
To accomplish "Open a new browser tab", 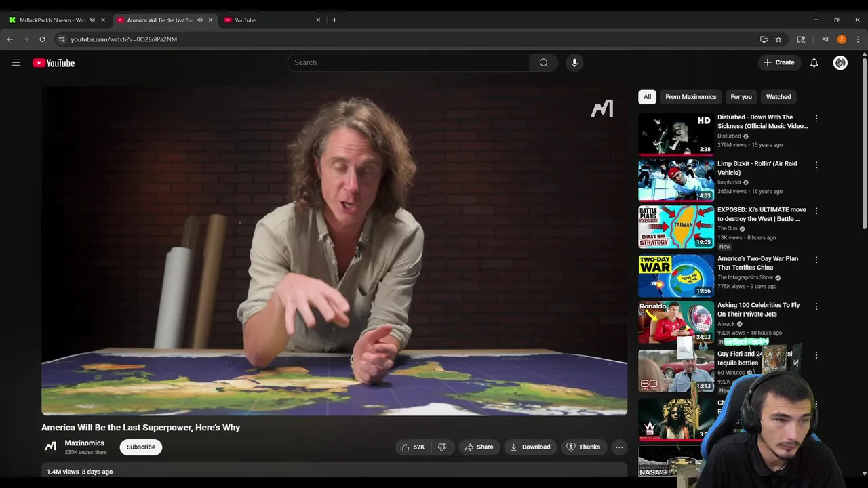I will [334, 20].
